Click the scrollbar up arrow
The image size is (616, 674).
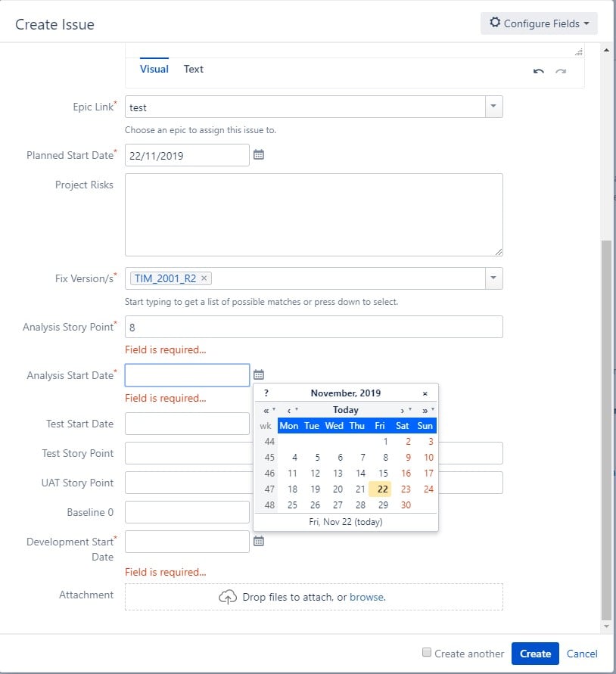click(x=606, y=50)
